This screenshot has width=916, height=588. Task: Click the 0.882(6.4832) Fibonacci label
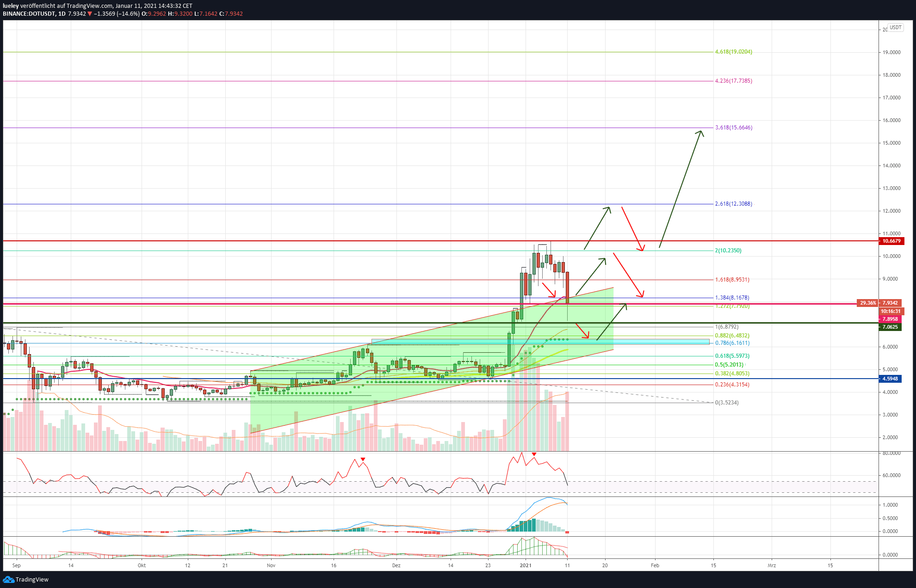click(x=732, y=336)
